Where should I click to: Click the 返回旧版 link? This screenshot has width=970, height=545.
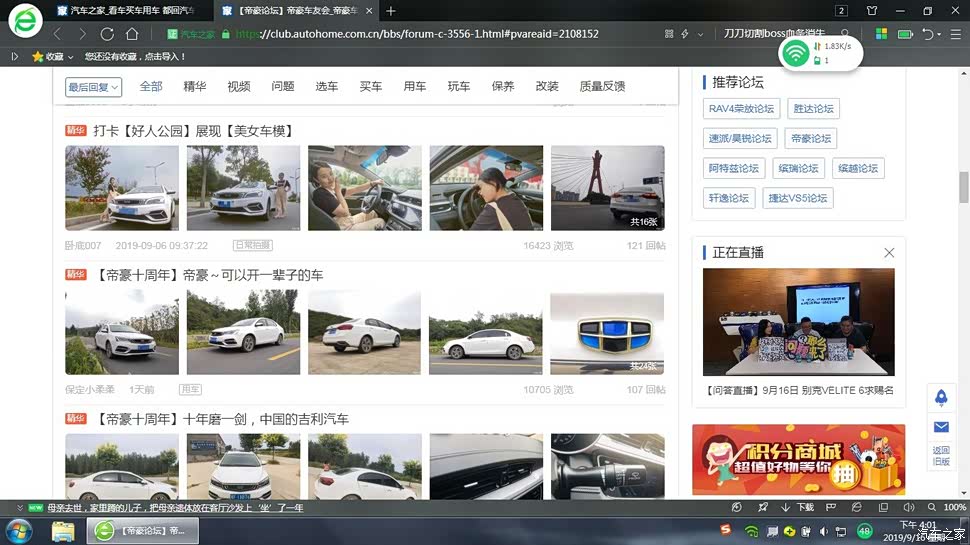941,456
